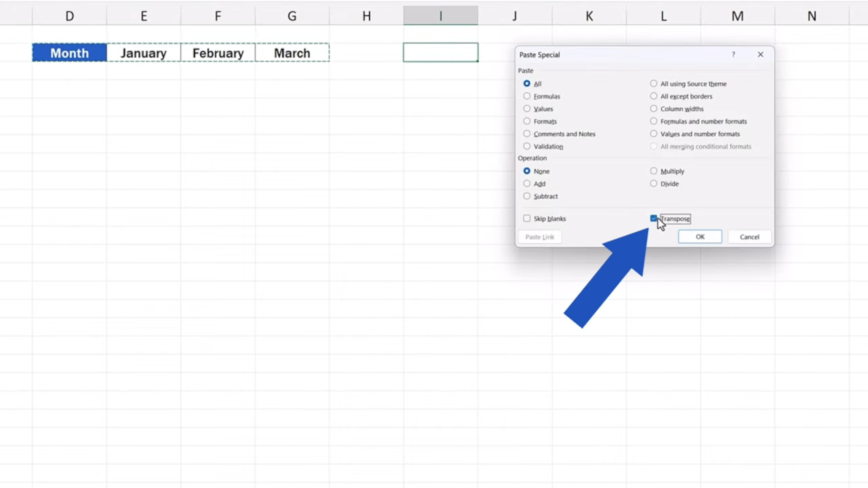This screenshot has height=488, width=868.
Task: Choose All except borders
Action: [654, 96]
